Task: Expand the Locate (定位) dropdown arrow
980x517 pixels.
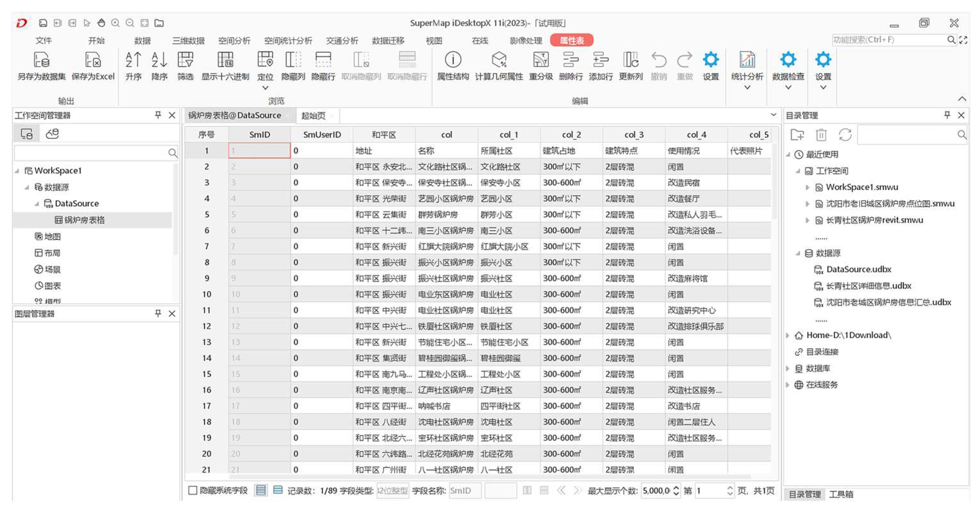Action: pos(265,88)
